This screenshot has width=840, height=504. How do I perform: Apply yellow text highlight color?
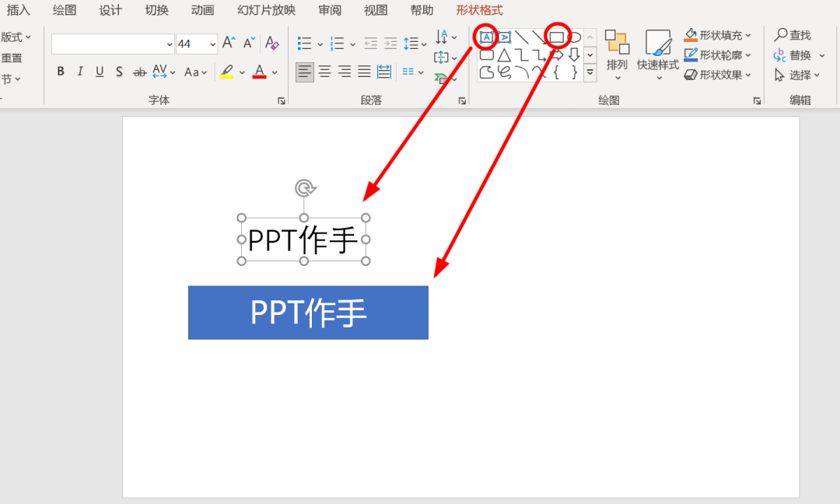point(226,72)
